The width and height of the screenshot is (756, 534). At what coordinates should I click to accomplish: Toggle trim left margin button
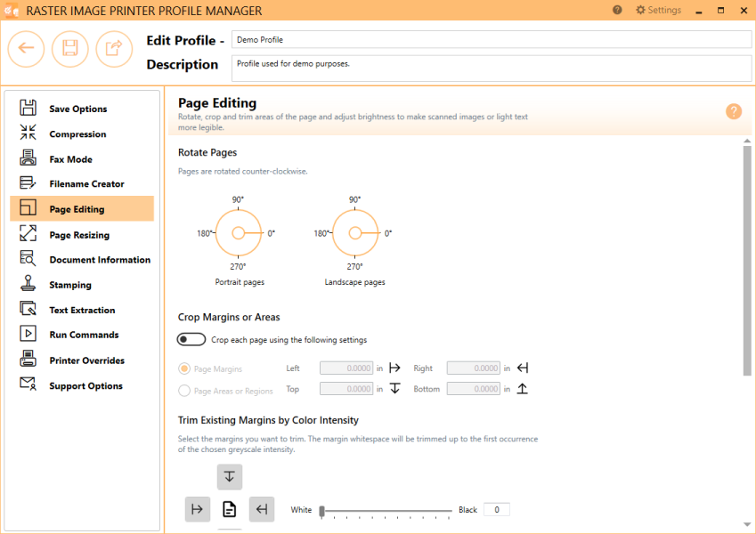tap(198, 509)
